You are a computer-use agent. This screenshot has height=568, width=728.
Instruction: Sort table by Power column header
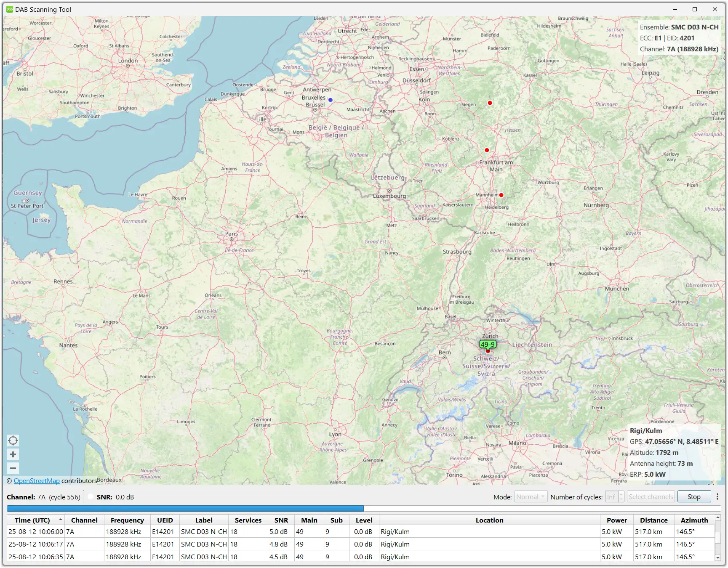click(x=617, y=520)
